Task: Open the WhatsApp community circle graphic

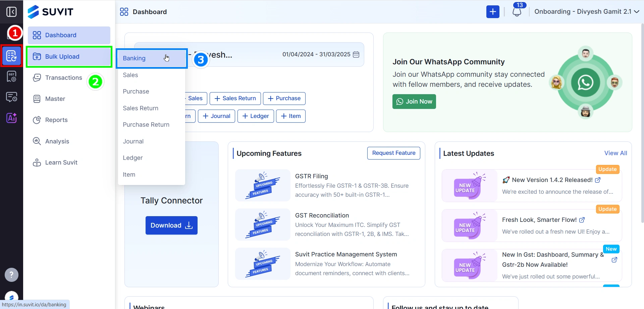Action: 585,82
